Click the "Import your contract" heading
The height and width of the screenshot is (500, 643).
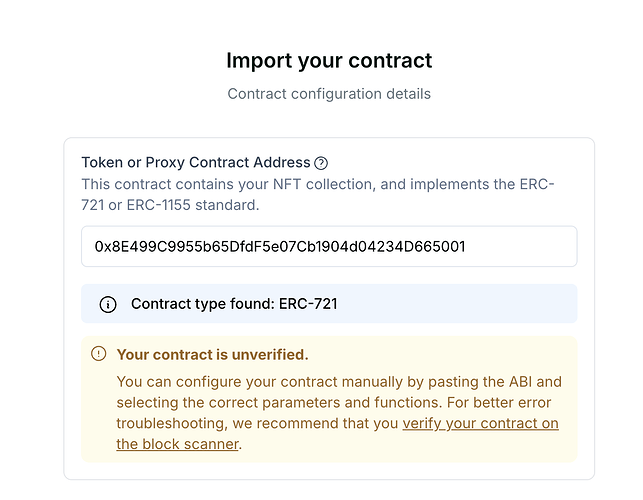(x=329, y=60)
